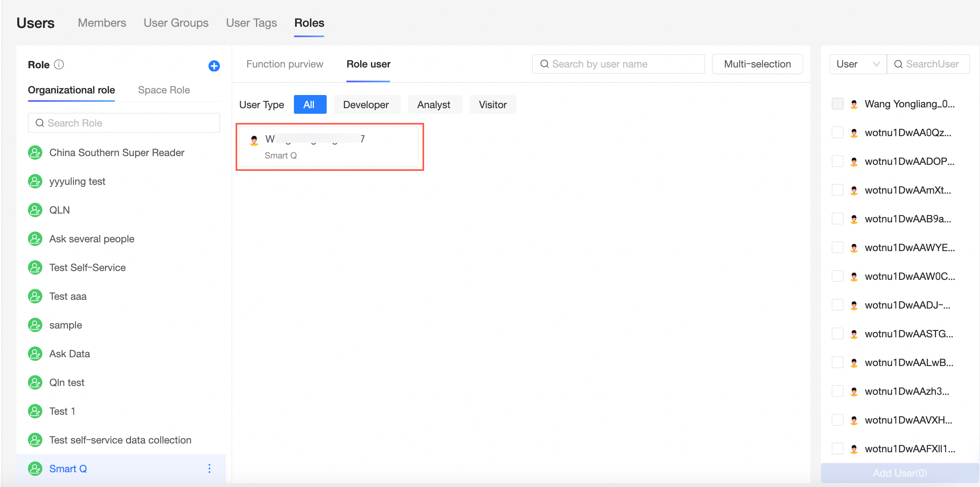Click the China Southern Super Reader role icon
The image size is (980, 487).
click(x=35, y=152)
